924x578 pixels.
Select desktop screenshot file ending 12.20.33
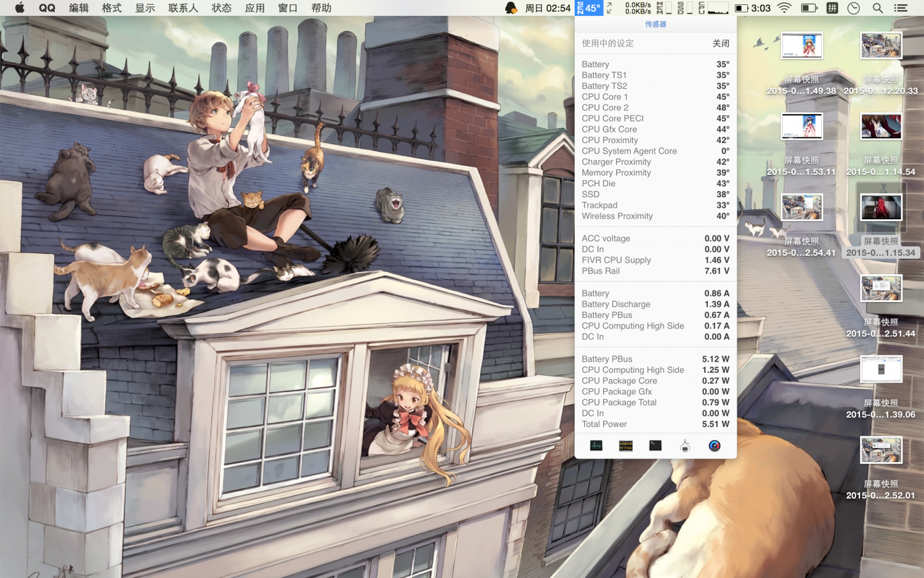(x=881, y=63)
